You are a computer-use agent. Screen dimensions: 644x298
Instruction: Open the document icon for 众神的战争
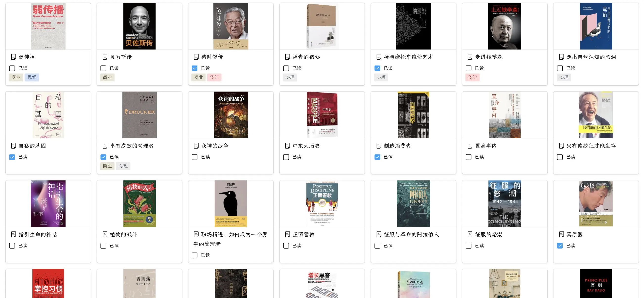pyautogui.click(x=196, y=146)
